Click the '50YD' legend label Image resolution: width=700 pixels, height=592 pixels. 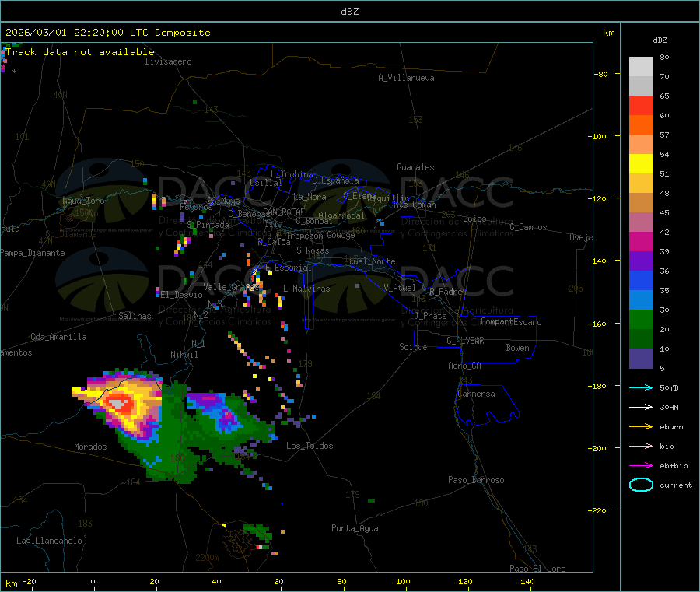pyautogui.click(x=669, y=387)
